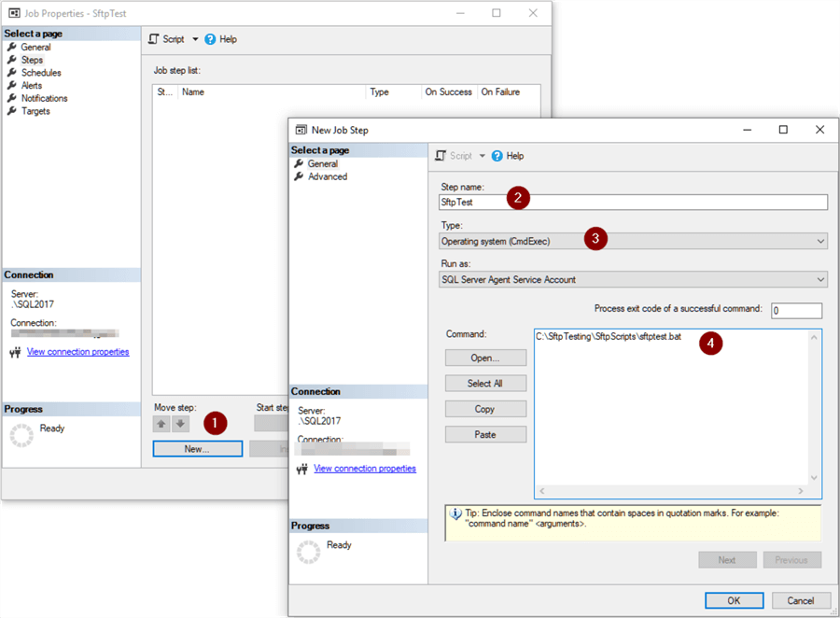The width and height of the screenshot is (840, 618).
Task: Open Run as dropdown SQL Server Agent Service Account
Action: [x=633, y=279]
